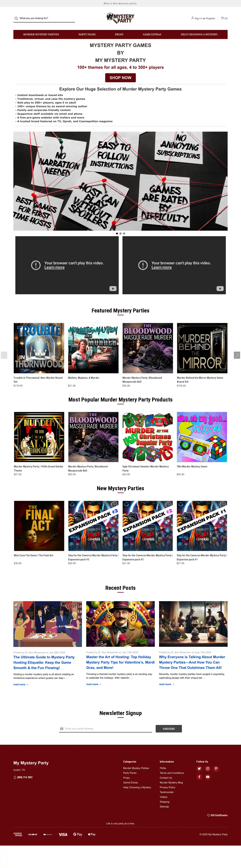Select the first carousel slide dot
The width and height of the screenshot is (241, 868).
[x=117, y=234]
